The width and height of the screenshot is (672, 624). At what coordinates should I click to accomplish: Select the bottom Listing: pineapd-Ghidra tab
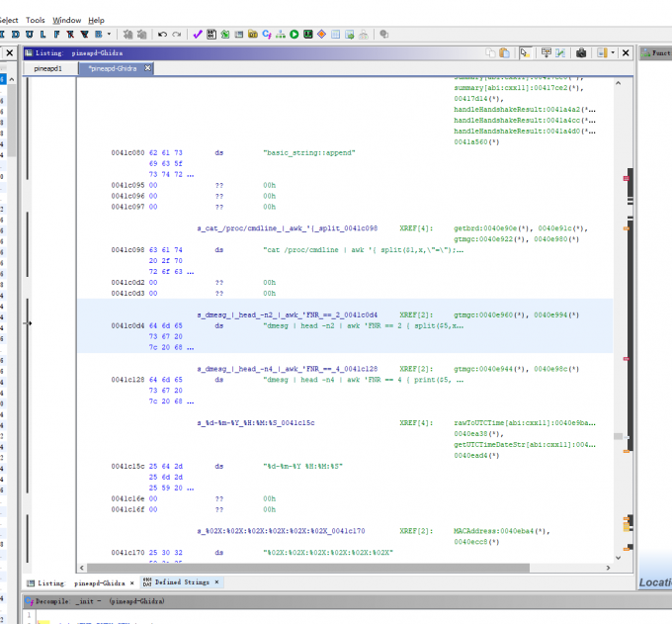pos(81,582)
